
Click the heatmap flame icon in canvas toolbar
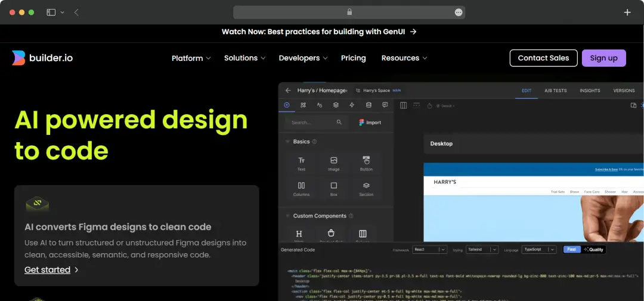tap(429, 106)
